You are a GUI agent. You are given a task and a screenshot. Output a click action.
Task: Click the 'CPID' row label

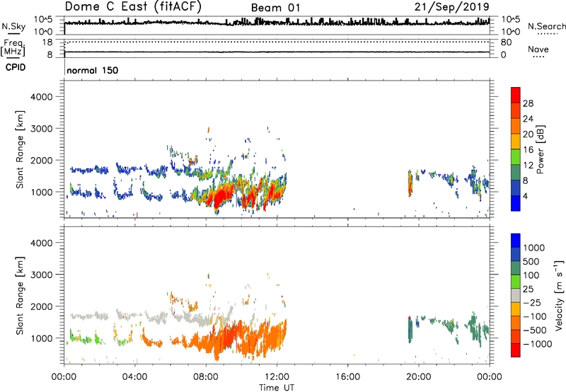16,67
